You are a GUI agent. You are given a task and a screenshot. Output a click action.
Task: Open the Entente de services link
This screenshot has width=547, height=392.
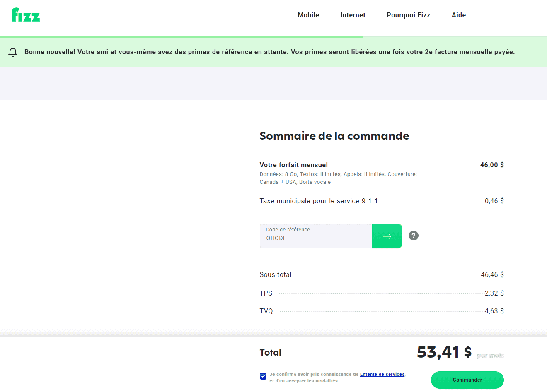(382, 374)
